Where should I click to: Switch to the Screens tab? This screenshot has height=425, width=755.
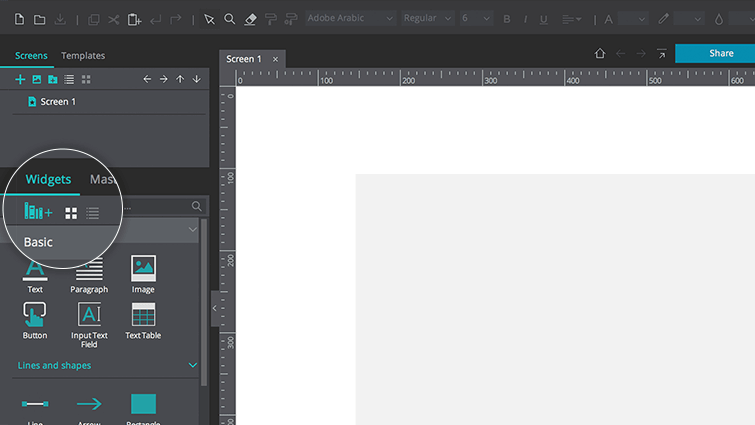tap(31, 55)
